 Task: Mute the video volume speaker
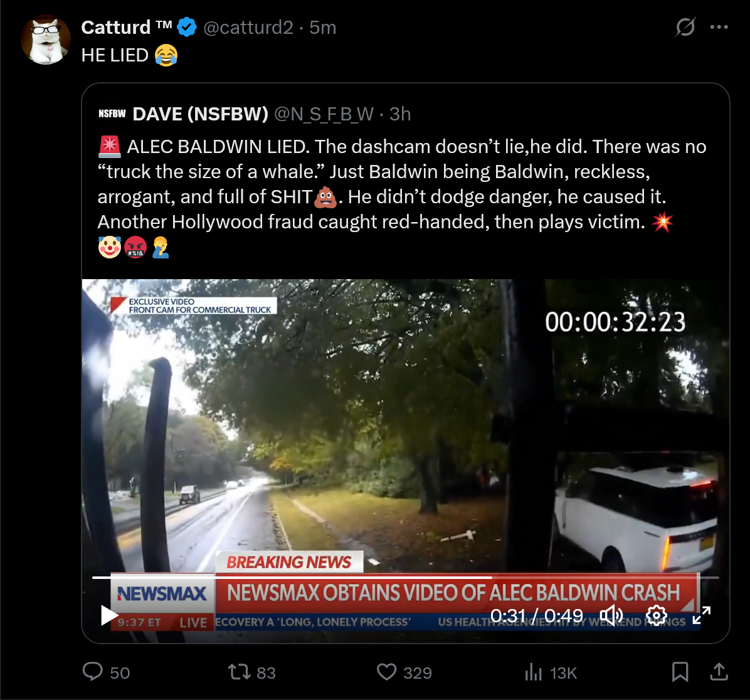click(611, 615)
